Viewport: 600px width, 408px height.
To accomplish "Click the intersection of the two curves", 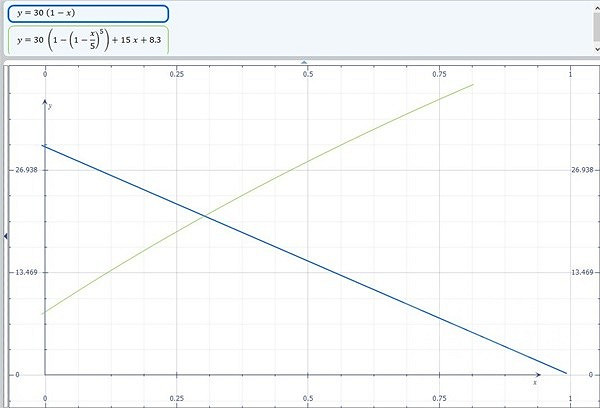I will click(x=205, y=215).
